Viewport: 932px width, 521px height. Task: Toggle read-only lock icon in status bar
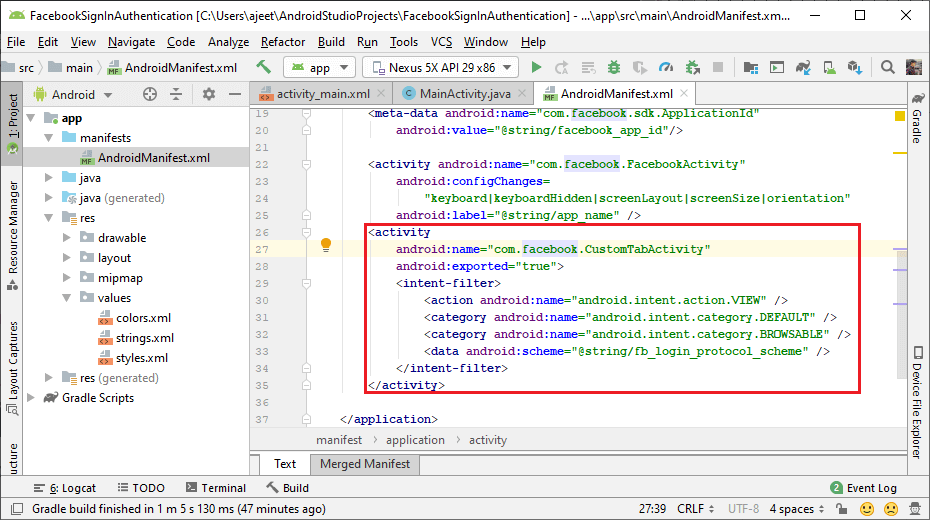pos(841,509)
